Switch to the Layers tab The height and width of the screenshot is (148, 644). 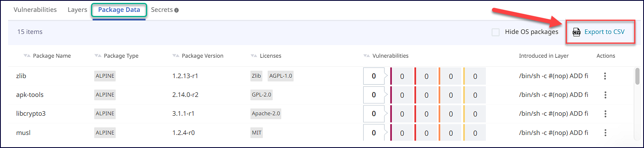77,9
